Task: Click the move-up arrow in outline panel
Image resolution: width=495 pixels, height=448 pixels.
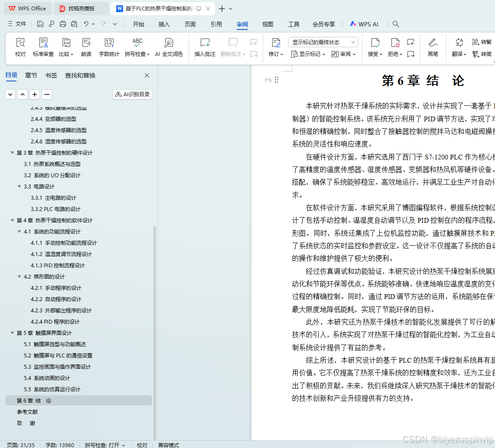Action: tap(23, 94)
